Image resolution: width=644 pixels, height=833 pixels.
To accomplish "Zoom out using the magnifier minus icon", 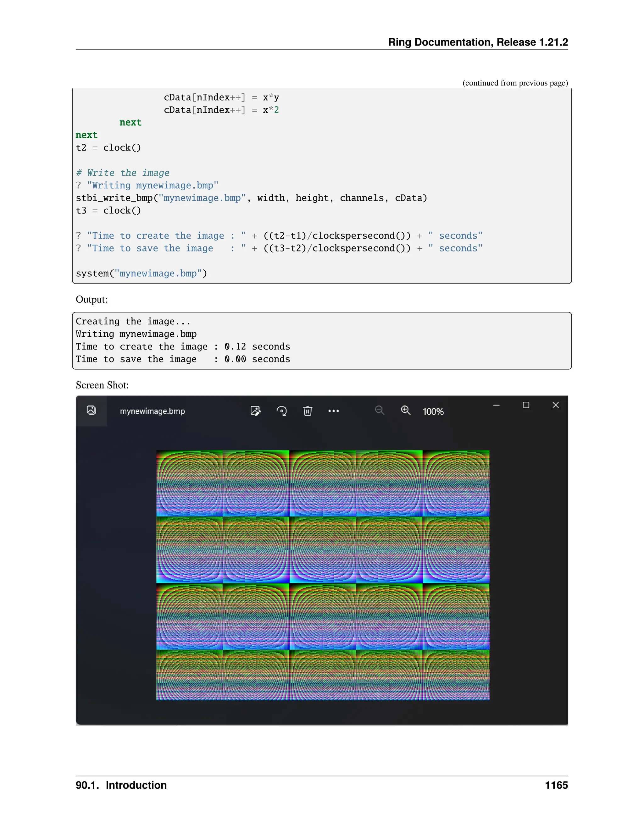I will click(x=379, y=411).
